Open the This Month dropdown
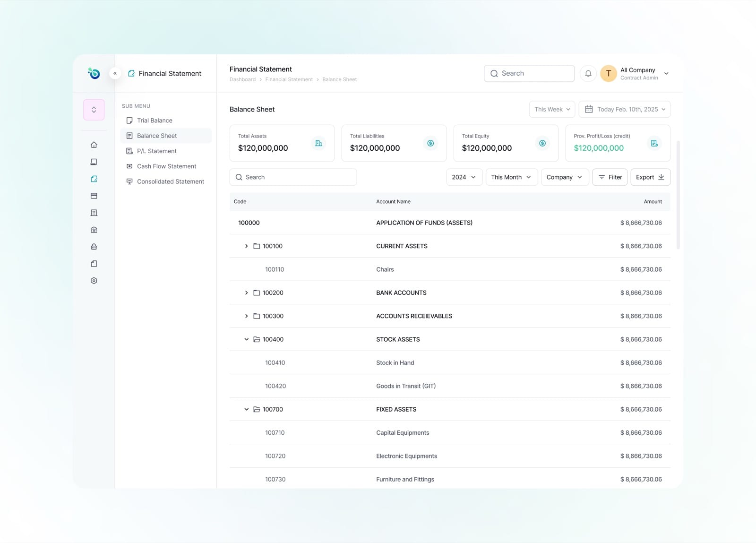 (x=512, y=177)
